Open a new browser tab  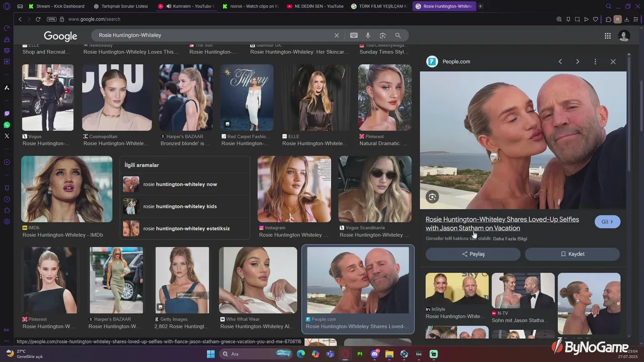pos(480,6)
